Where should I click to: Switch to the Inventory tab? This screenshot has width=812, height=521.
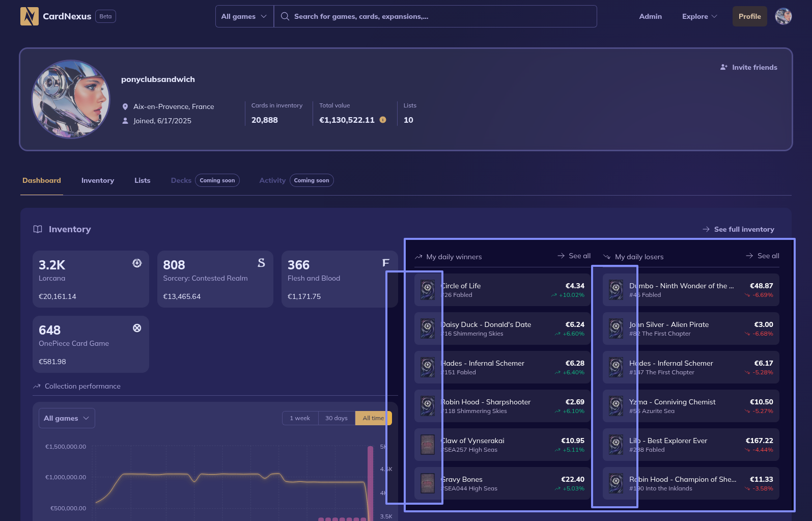point(98,180)
